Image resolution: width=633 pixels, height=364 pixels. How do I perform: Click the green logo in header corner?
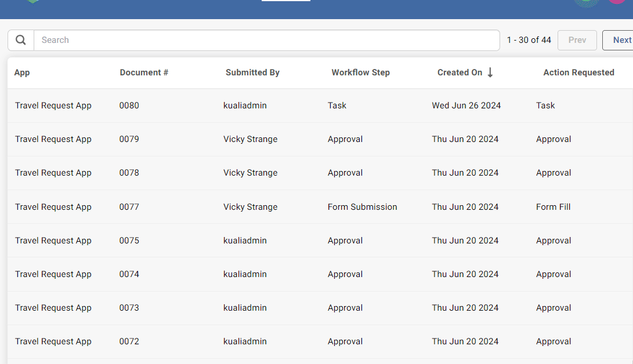(32, 2)
